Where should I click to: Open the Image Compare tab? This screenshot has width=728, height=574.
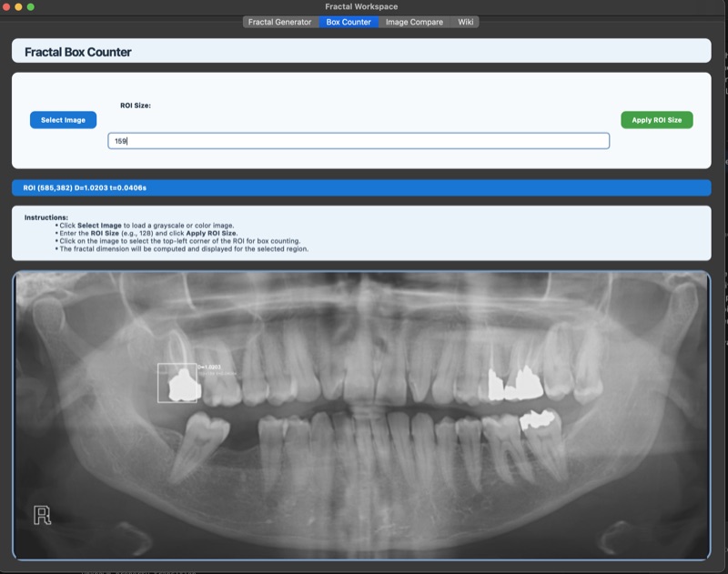[414, 22]
